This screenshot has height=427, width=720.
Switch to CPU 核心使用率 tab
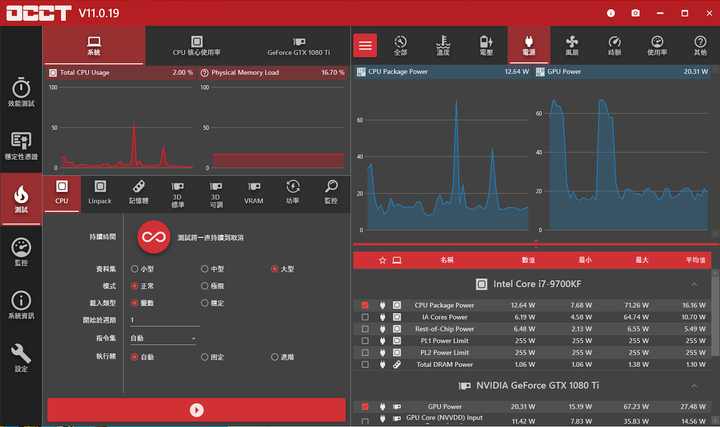(197, 45)
